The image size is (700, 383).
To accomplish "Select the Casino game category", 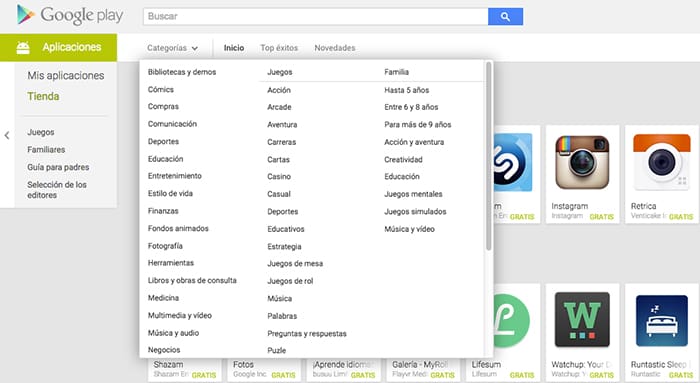I will 279,176.
